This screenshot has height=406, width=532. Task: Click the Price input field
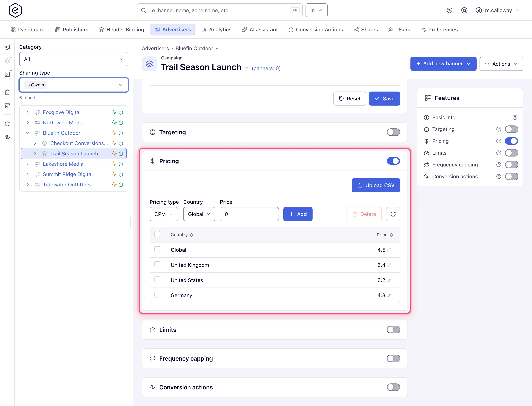tap(249, 214)
